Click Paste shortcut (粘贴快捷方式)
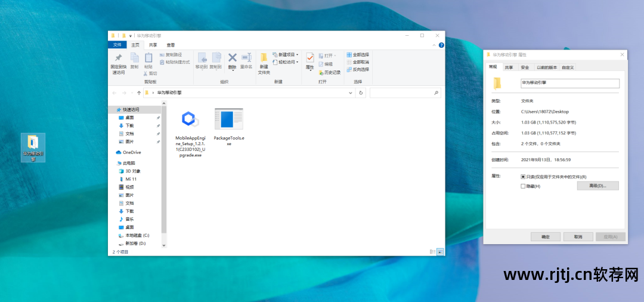The width and height of the screenshot is (644, 302). 175,62
